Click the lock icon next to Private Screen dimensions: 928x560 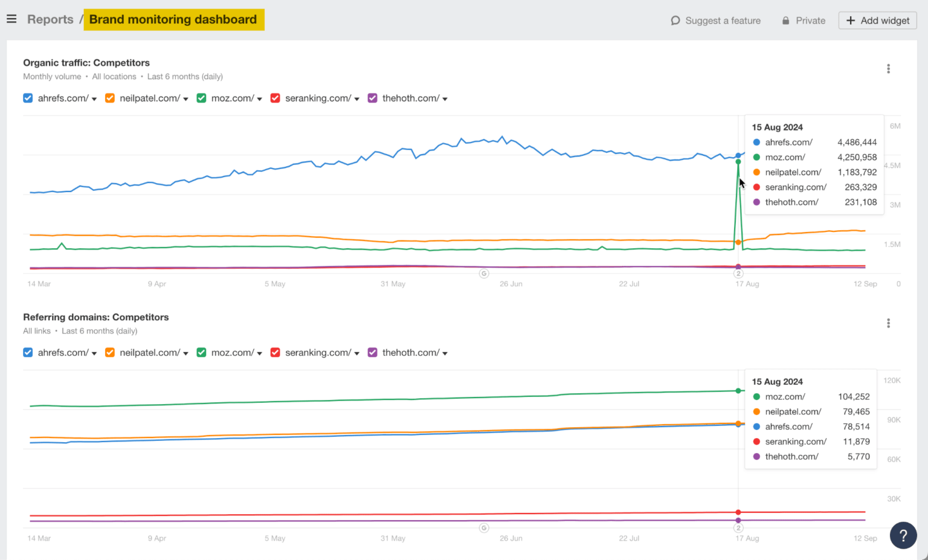(787, 20)
